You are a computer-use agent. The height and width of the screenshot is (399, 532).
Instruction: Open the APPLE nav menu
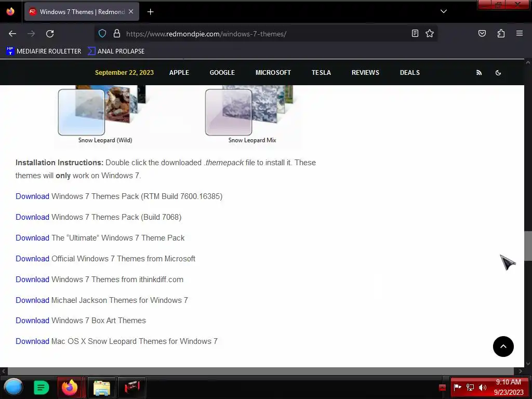tap(179, 73)
